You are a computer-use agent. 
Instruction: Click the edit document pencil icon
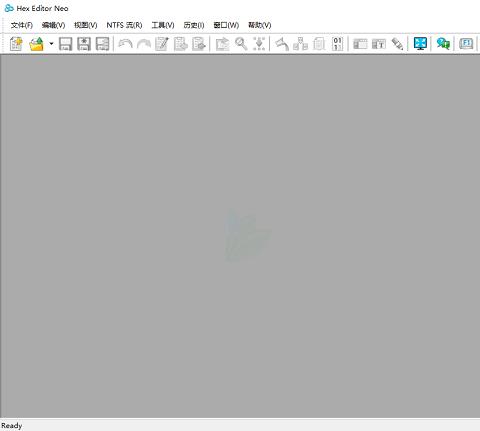pyautogui.click(x=162, y=44)
